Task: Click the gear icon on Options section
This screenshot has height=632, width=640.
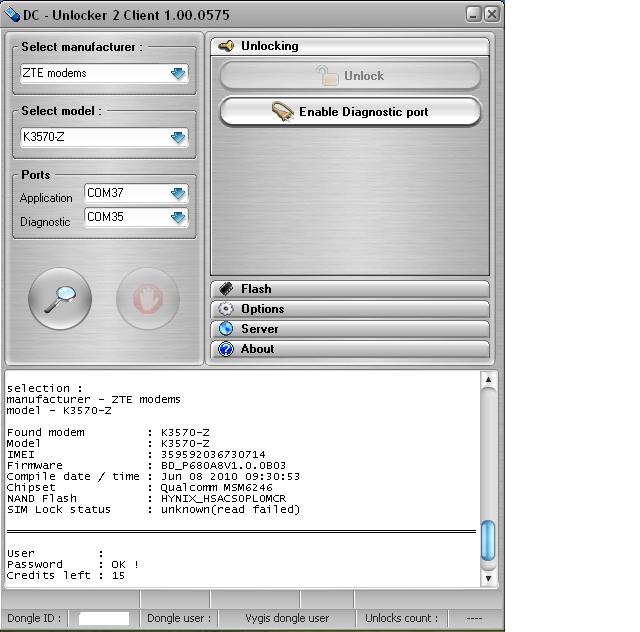Action: click(226, 309)
